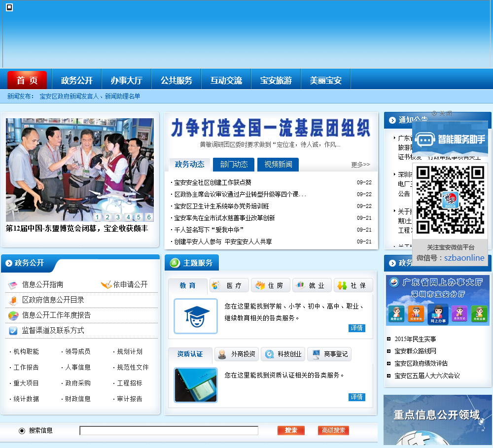Viewport: 493px width, 448px height.
Task: Click the red 搜索 button
Action: 291,430
